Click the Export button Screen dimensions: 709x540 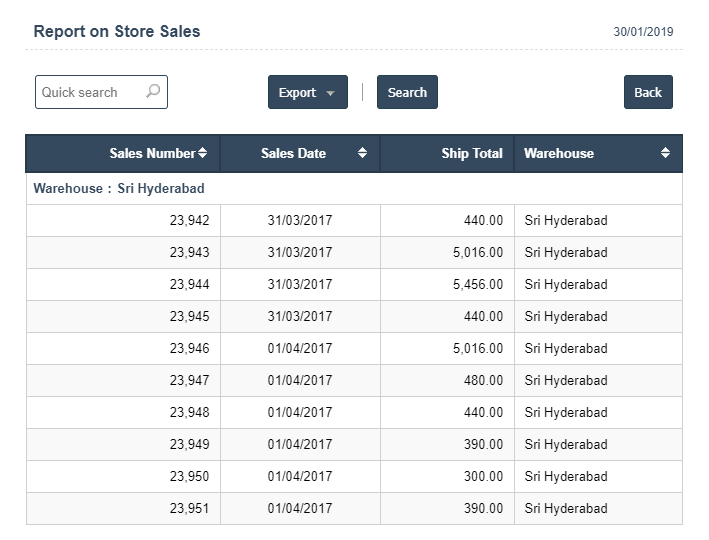tap(308, 92)
